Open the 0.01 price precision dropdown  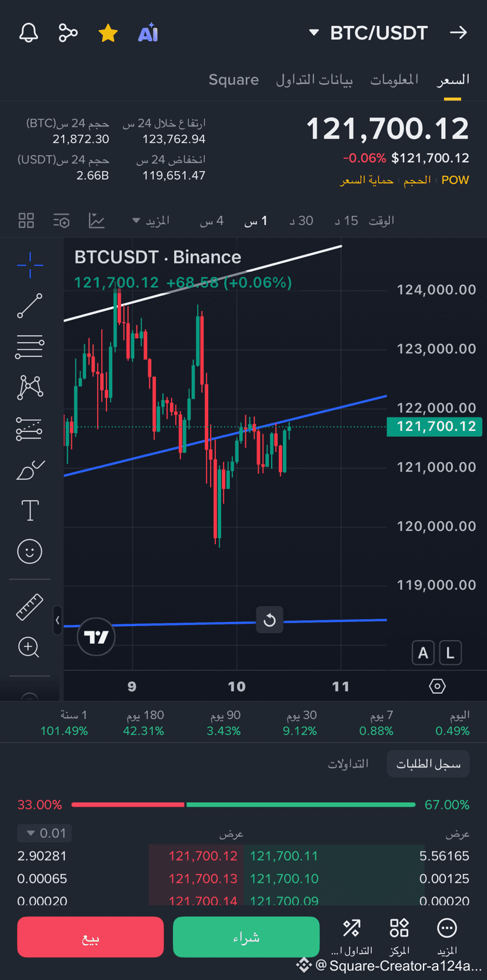coord(45,833)
